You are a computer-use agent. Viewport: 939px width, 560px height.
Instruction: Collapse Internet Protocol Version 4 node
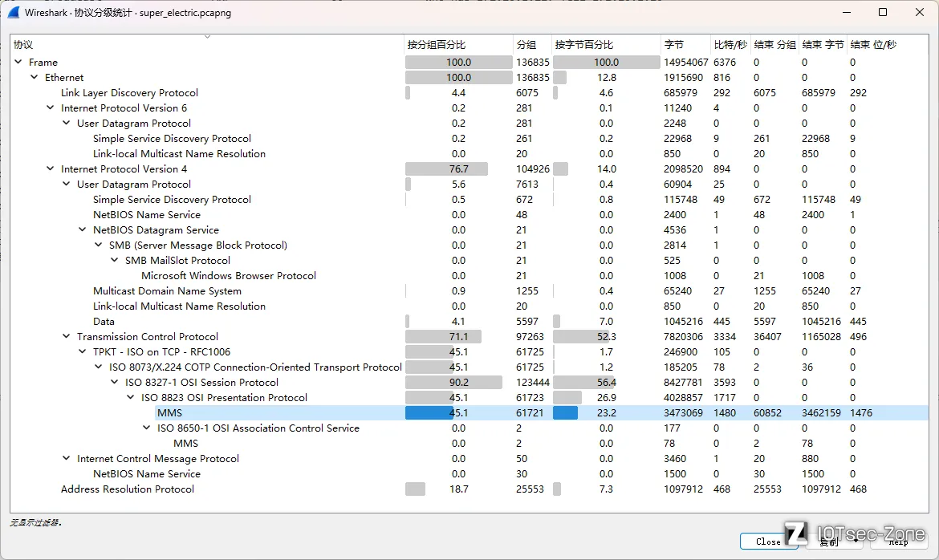click(x=51, y=169)
